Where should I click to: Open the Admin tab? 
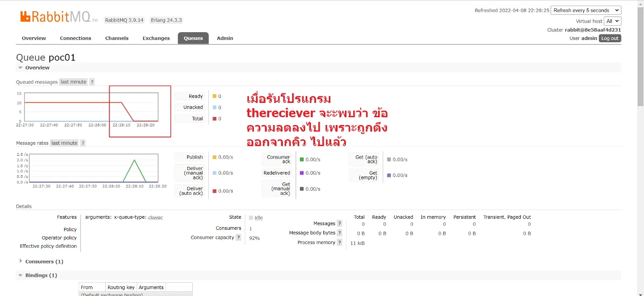[x=225, y=38]
